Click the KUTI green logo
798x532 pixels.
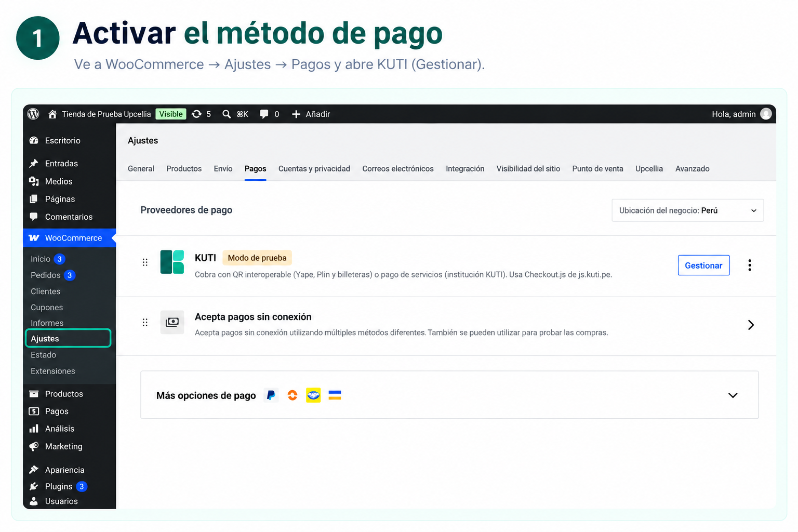coord(172,262)
